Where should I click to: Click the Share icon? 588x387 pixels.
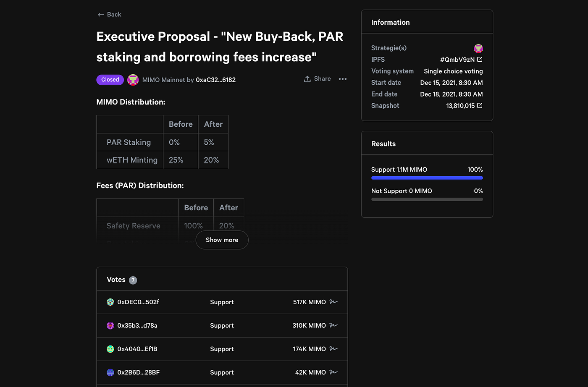[307, 79]
